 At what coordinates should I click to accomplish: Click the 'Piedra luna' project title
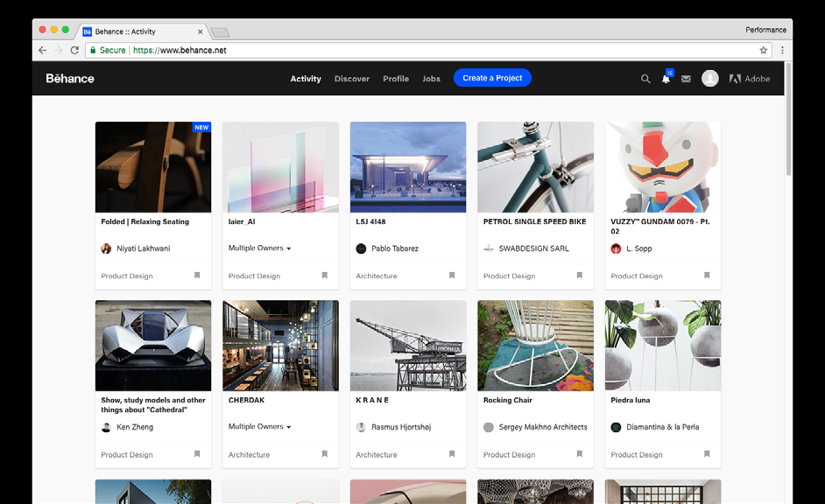click(x=631, y=401)
